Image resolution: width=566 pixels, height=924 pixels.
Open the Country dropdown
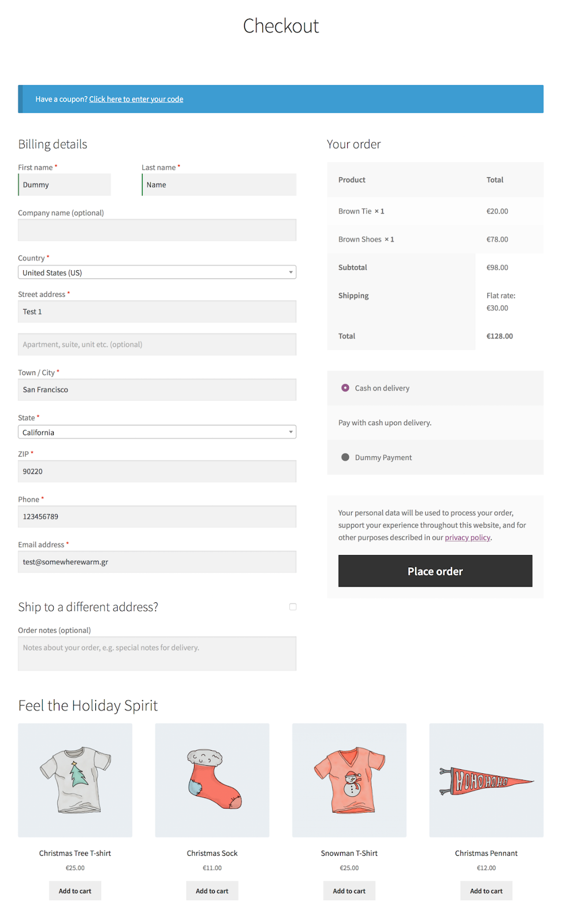click(157, 273)
